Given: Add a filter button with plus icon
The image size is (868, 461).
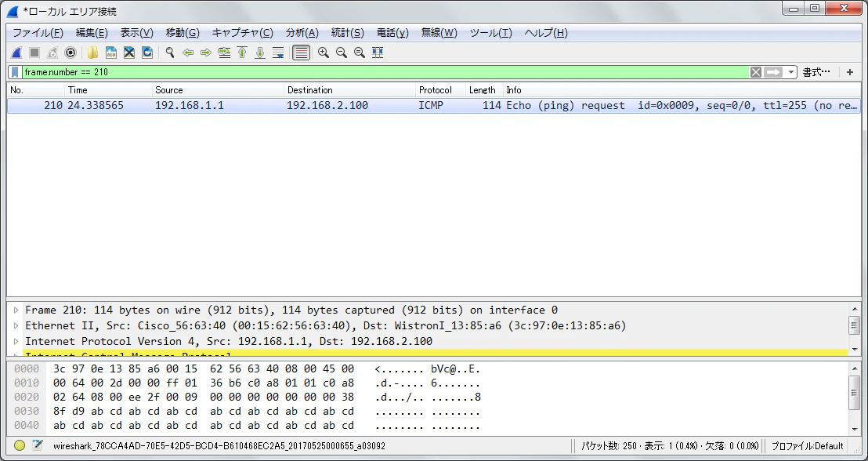Looking at the screenshot, I should point(850,72).
